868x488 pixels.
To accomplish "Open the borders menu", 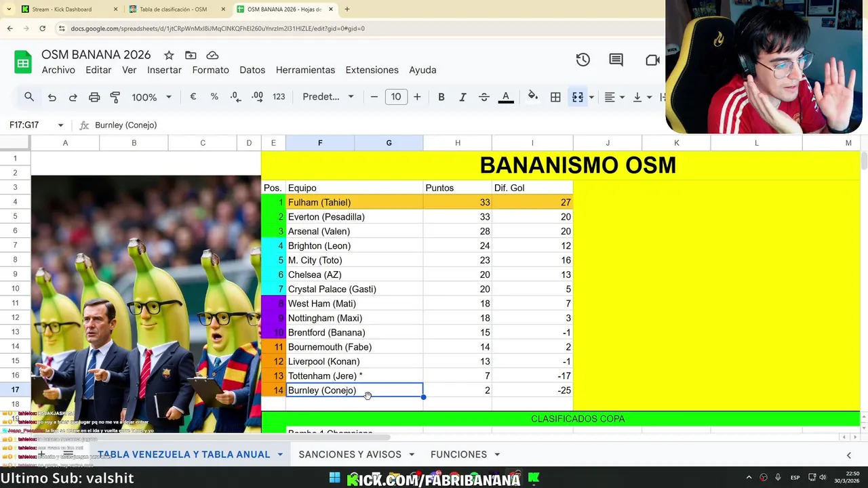I will pos(555,97).
